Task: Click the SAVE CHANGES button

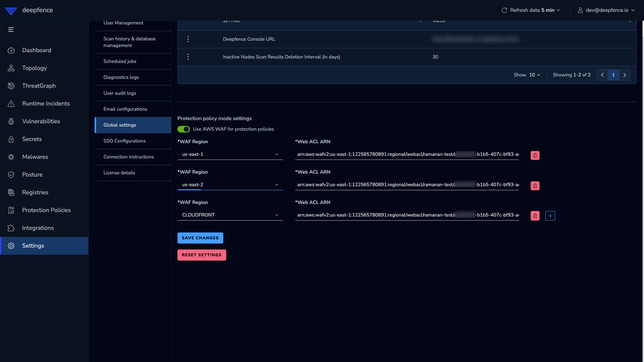Action: click(200, 238)
